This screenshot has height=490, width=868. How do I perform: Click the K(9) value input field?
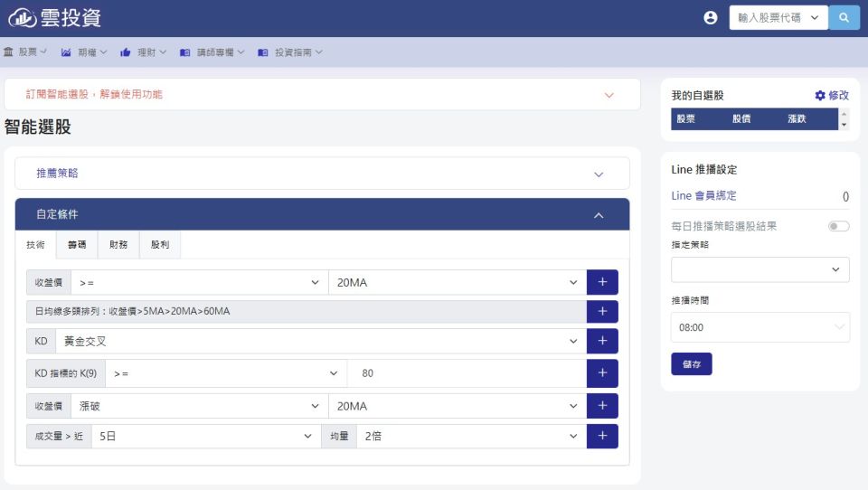tap(466, 372)
